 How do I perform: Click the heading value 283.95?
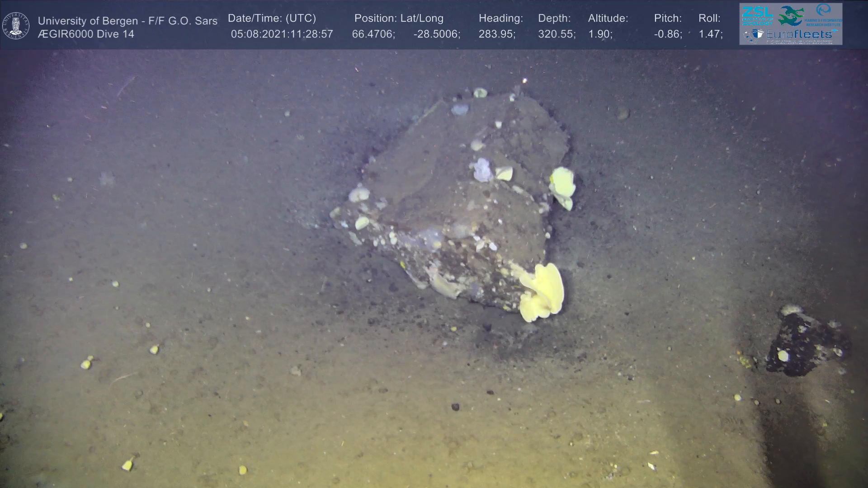click(497, 34)
